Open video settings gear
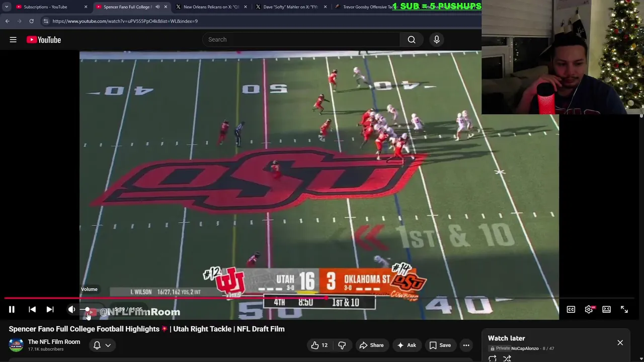This screenshot has width=644, height=362. (x=589, y=310)
